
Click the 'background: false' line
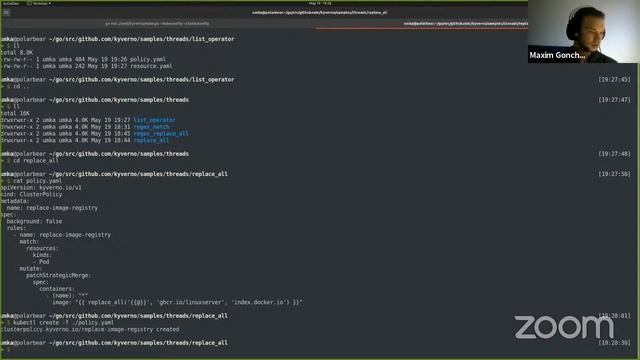pyautogui.click(x=34, y=221)
